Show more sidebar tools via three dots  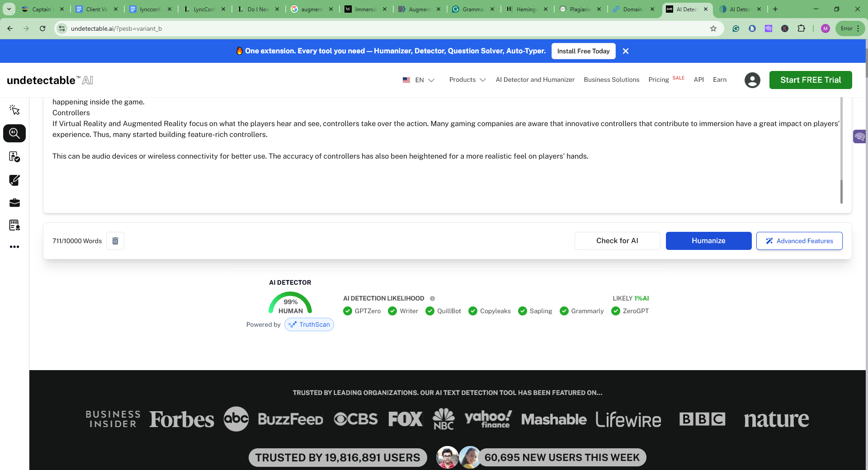click(14, 247)
